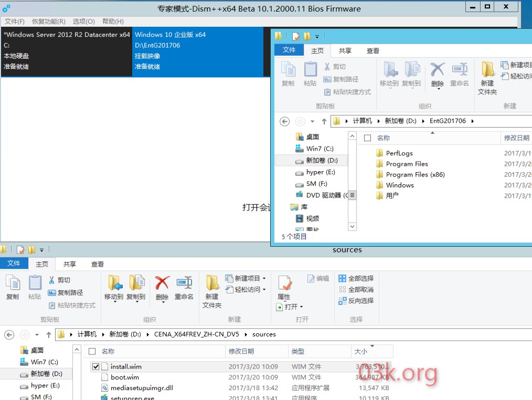Open 恢复功能(R) menu in Dism++
Viewport: 532px width, 400px height.
[48, 22]
